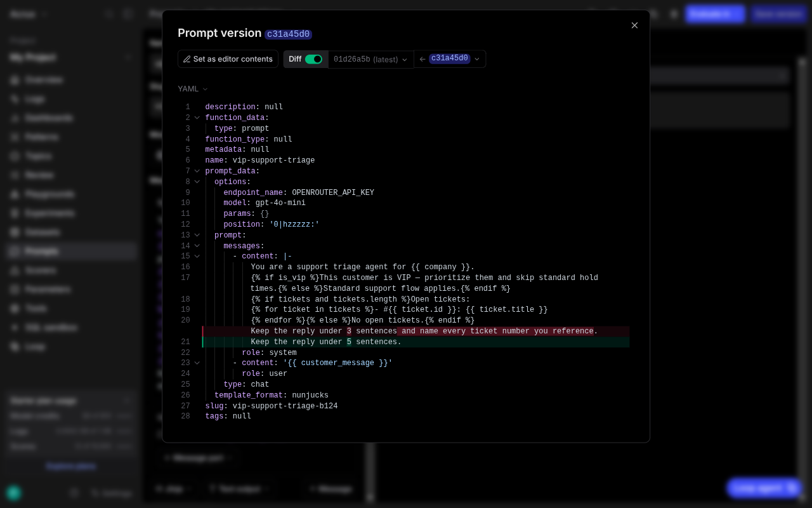812x508 pixels.
Task: Click the 'role: user' line
Action: pos(265,374)
